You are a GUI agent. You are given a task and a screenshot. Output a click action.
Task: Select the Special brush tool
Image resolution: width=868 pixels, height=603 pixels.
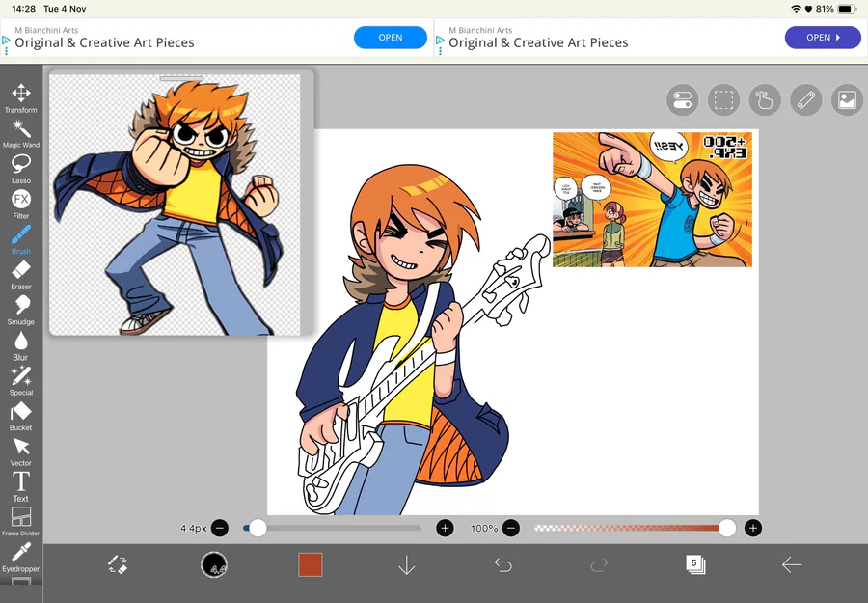pyautogui.click(x=21, y=381)
